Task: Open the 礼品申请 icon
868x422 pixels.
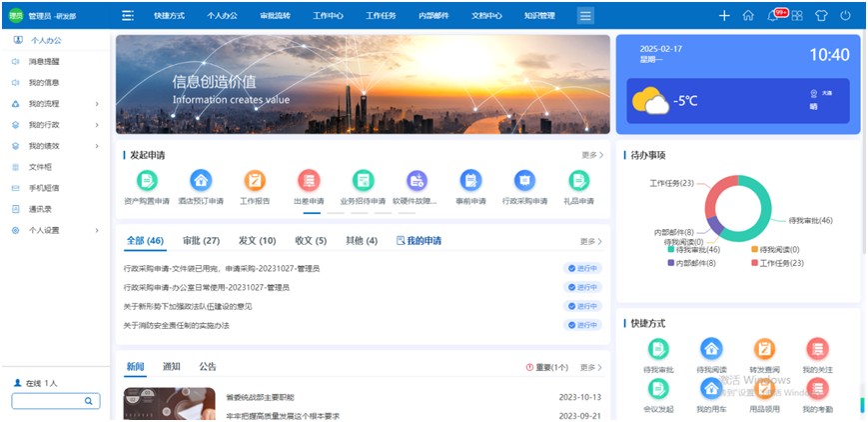Action: tap(578, 181)
